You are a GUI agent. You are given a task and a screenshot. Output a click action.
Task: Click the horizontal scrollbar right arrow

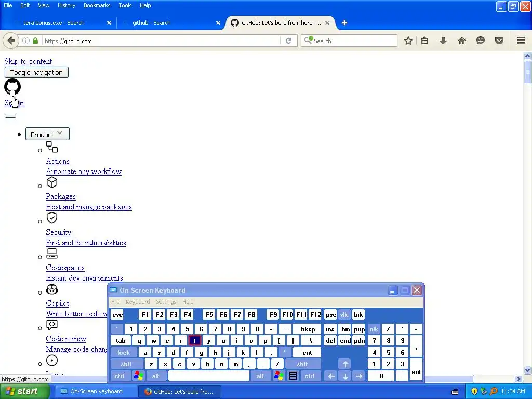(x=518, y=379)
